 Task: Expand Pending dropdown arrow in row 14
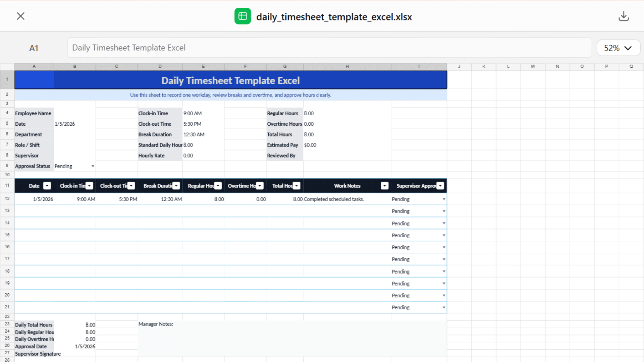point(444,223)
